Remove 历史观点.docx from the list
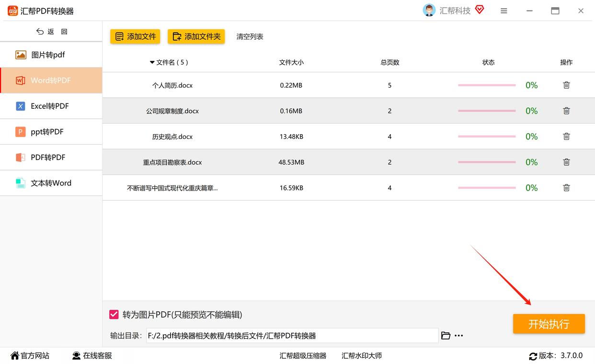Viewport: 595px width, 364px height. tap(566, 136)
